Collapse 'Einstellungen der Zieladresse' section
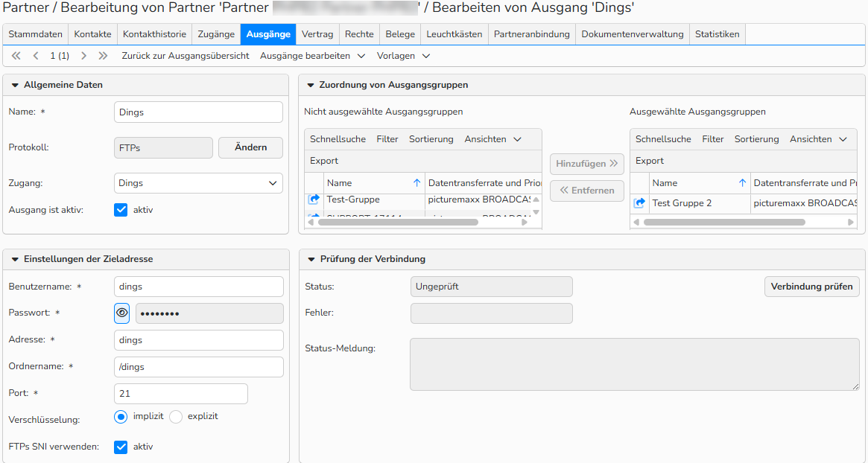Image resolution: width=868 pixels, height=463 pixels. (x=16, y=260)
